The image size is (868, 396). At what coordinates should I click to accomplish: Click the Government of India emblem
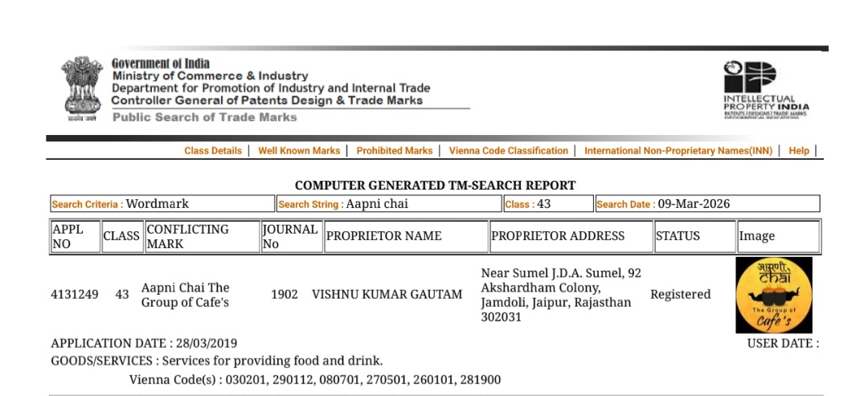tap(81, 88)
